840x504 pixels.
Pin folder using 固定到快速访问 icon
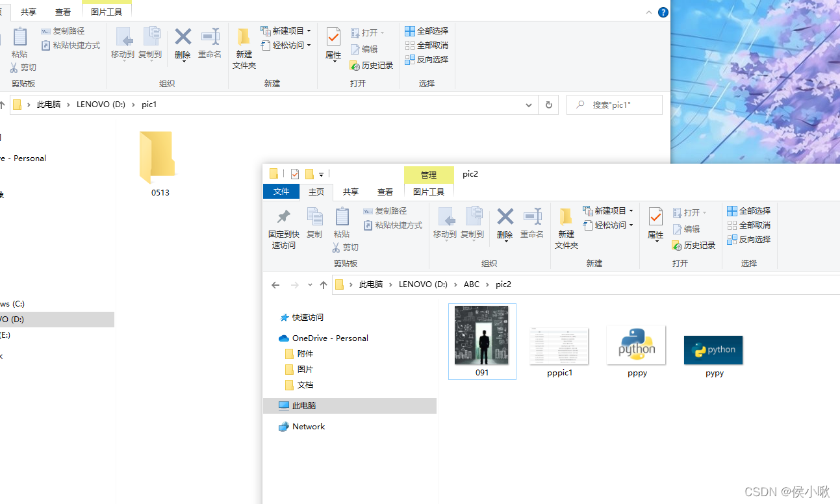tap(283, 227)
